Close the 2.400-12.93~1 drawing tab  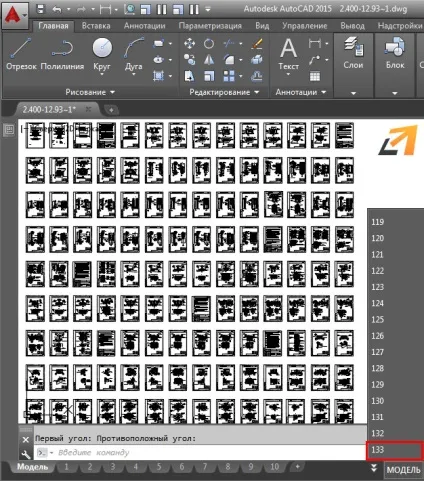point(88,109)
